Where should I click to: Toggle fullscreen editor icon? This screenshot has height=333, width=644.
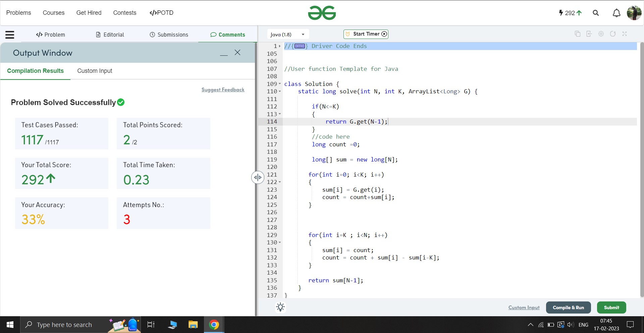coord(625,34)
